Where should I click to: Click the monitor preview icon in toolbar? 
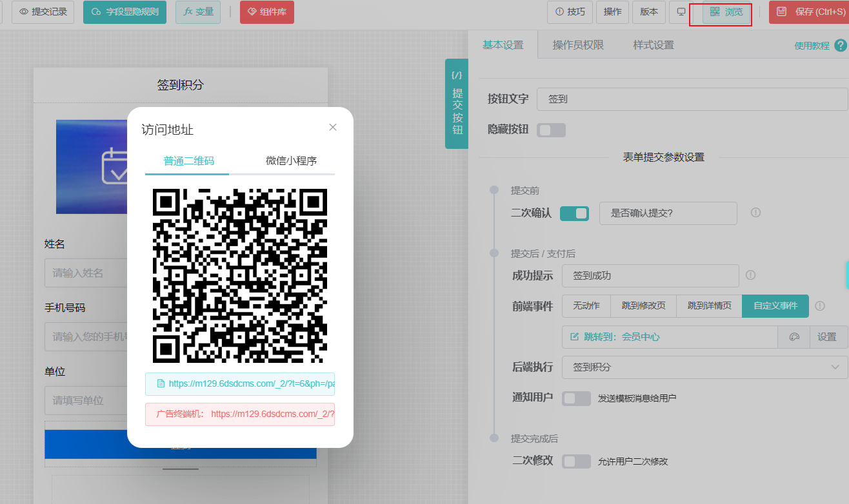point(681,12)
